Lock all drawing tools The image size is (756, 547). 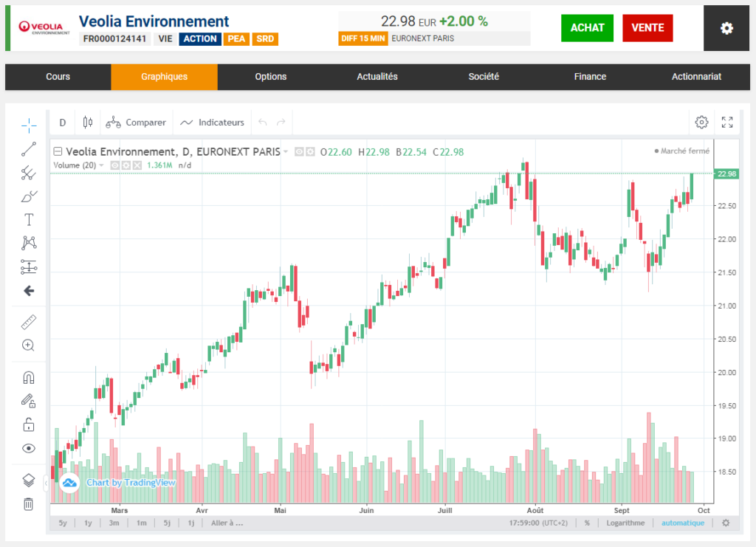click(28, 424)
